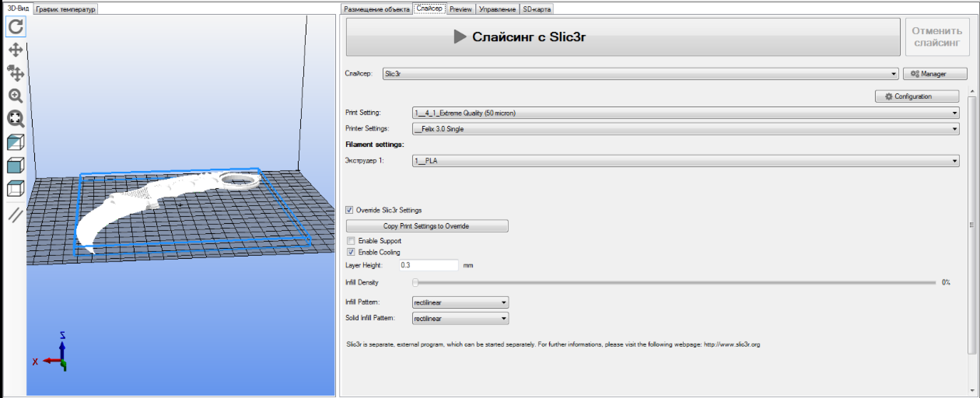
Task: Switch to front view cube icon
Action: [x=16, y=166]
